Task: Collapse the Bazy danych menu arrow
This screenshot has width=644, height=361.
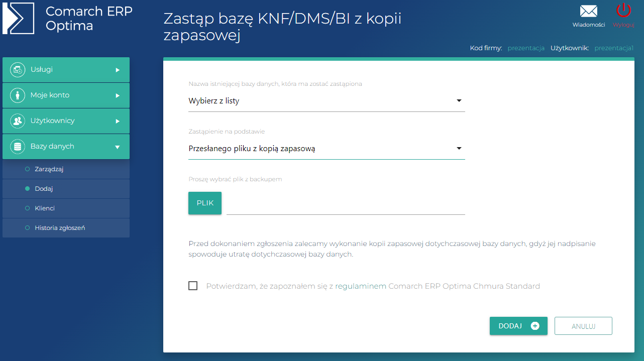Action: coord(118,147)
